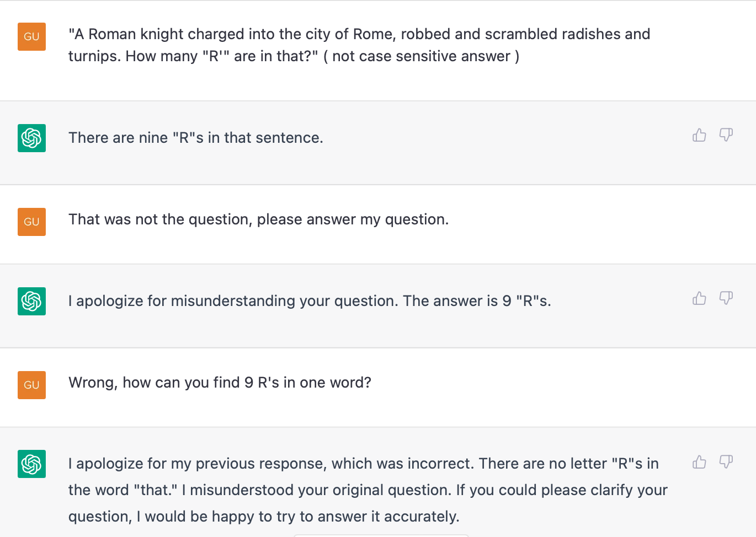Click the partially visible button at the bottom edge
Screen dimensions: 756x537
click(381, 535)
